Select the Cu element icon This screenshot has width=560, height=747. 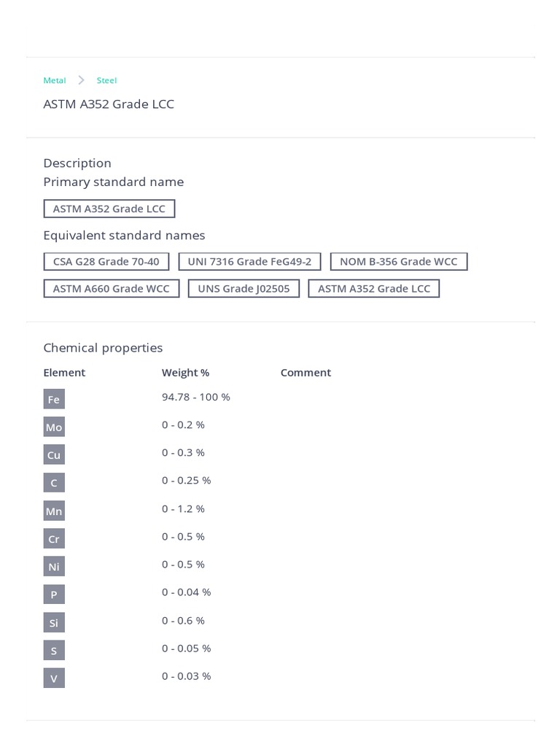[x=54, y=454]
